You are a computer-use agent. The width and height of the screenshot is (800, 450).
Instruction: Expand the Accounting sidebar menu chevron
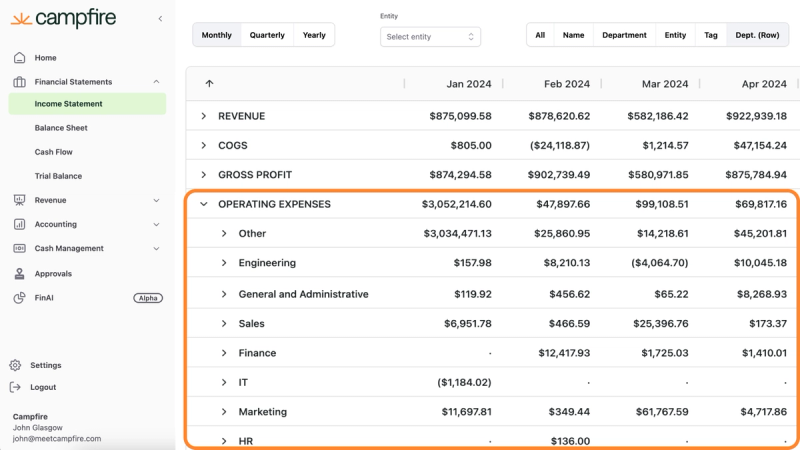click(x=156, y=224)
